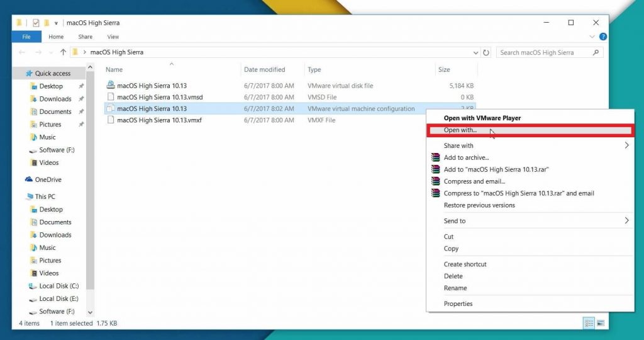Choose Open with VMware Player

(x=482, y=118)
